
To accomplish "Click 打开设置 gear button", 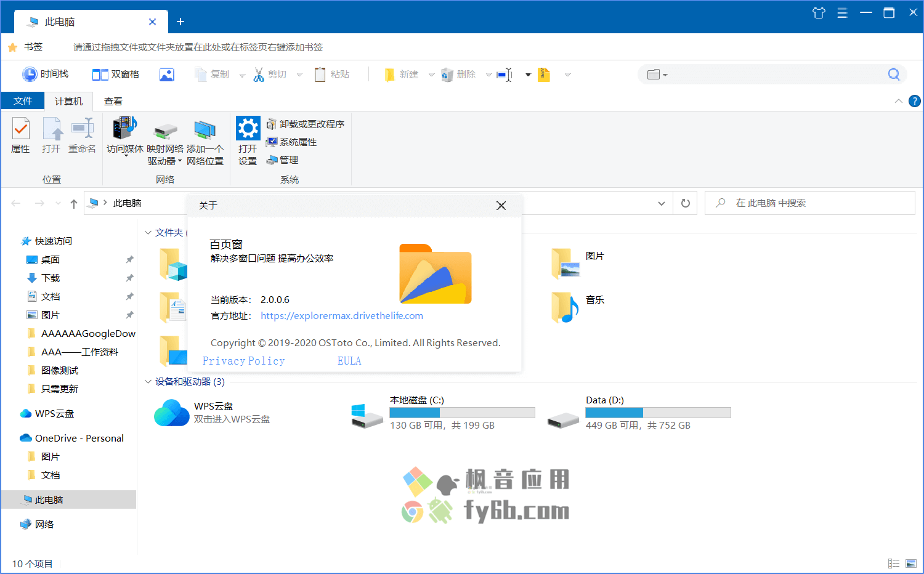I will point(248,141).
